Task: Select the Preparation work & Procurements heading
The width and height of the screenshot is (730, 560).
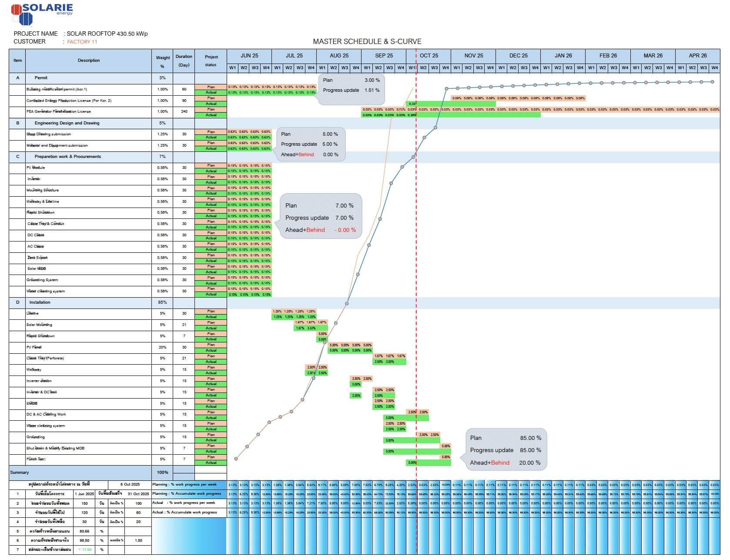Action: (x=67, y=157)
